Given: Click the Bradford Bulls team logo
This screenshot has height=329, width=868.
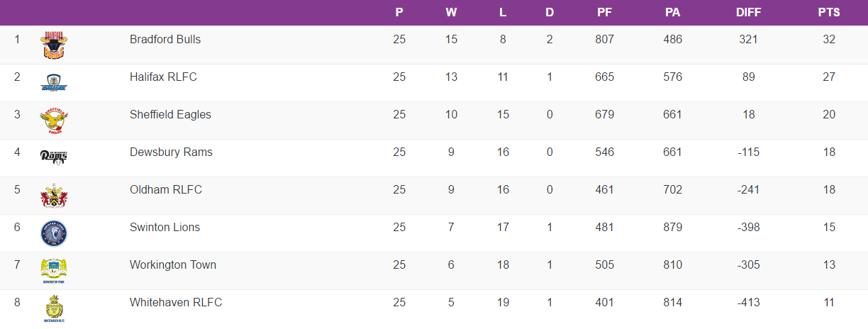Looking at the screenshot, I should coord(54,45).
